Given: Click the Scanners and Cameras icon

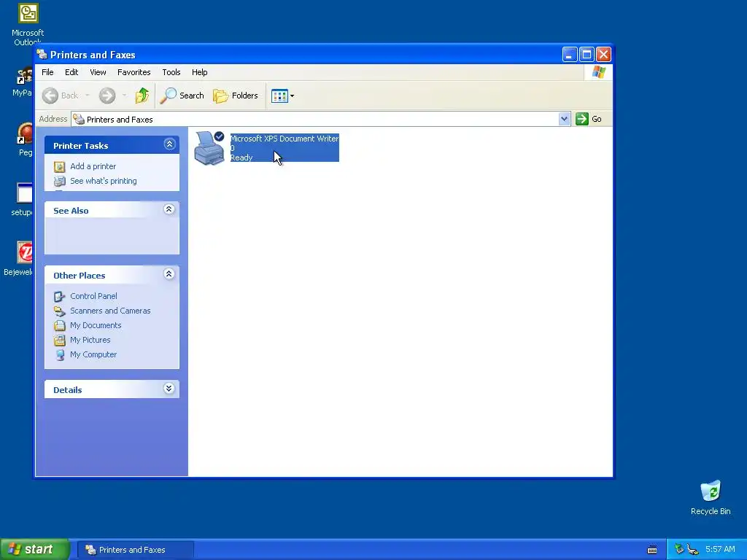Looking at the screenshot, I should coord(60,311).
